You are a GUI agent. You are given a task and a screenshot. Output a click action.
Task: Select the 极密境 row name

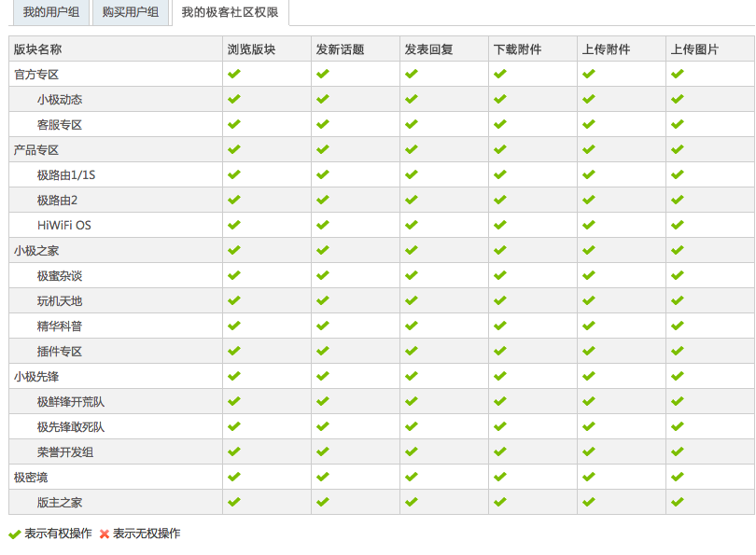tap(31, 478)
